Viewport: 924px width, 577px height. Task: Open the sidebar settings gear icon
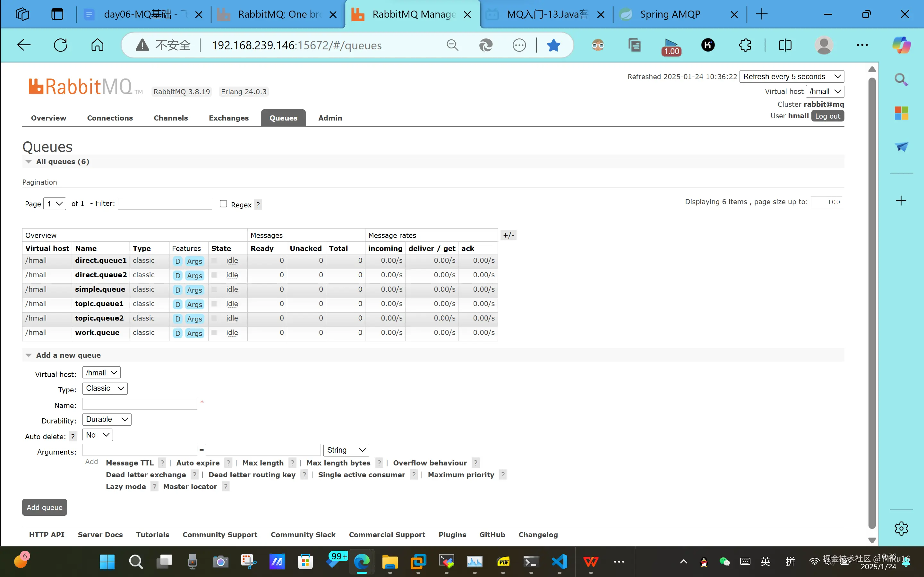tap(901, 529)
